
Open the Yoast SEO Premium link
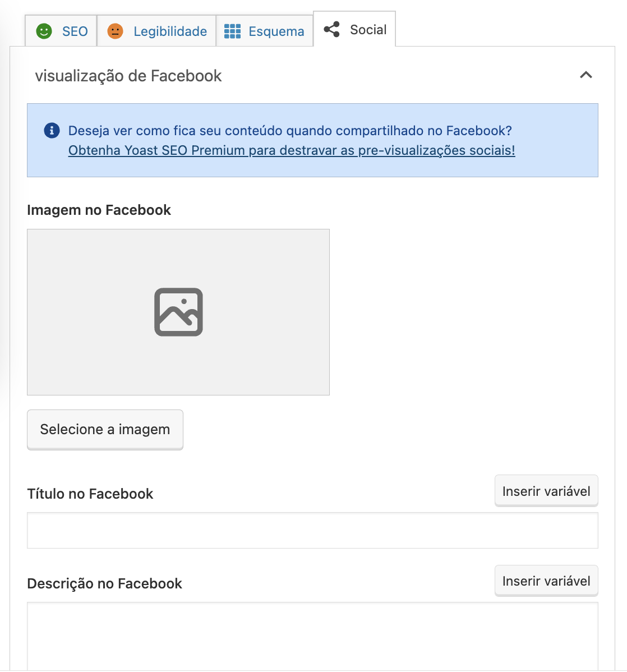pos(292,150)
